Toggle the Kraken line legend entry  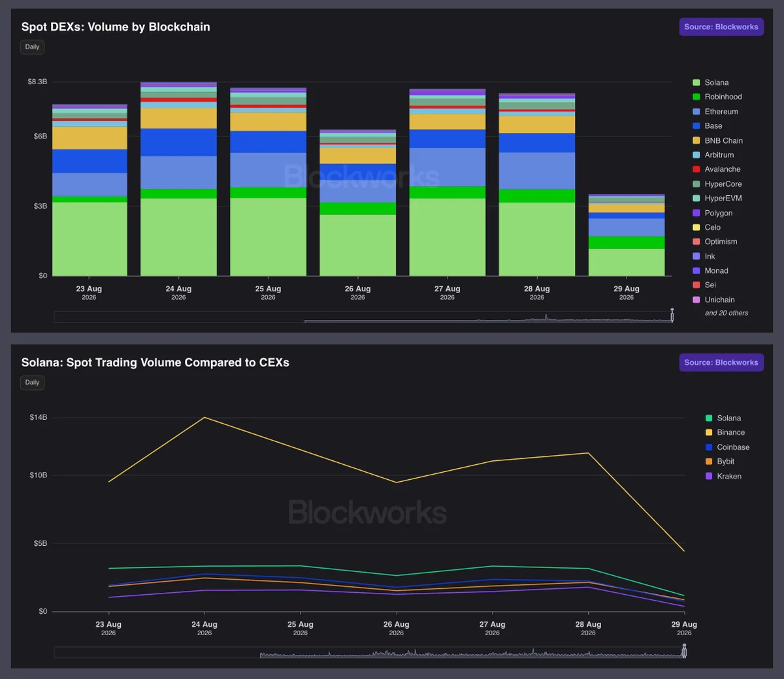coord(723,477)
